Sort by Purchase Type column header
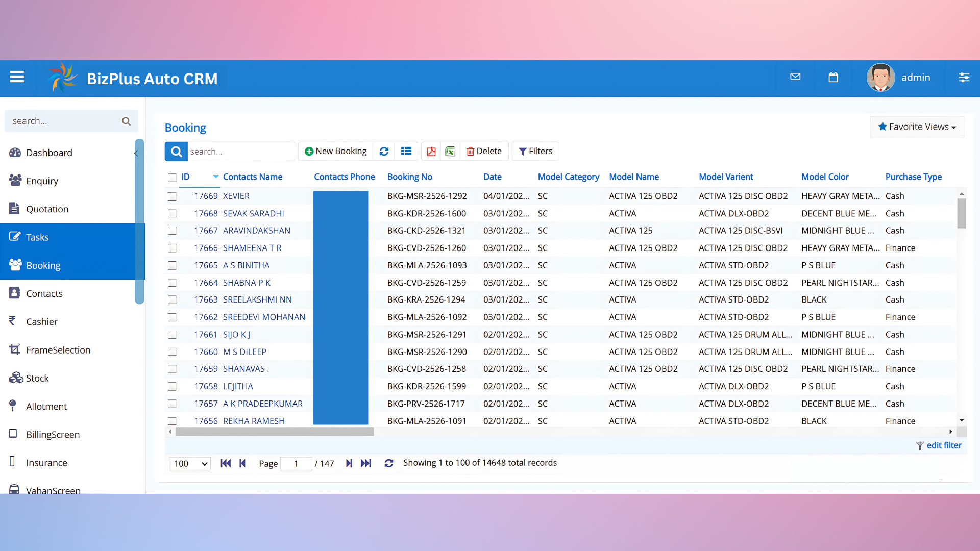980x551 pixels. (x=914, y=177)
